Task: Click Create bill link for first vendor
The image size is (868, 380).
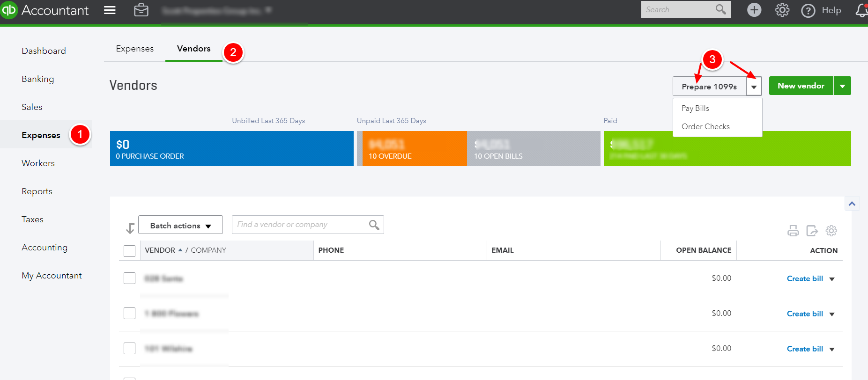Action: (x=805, y=278)
